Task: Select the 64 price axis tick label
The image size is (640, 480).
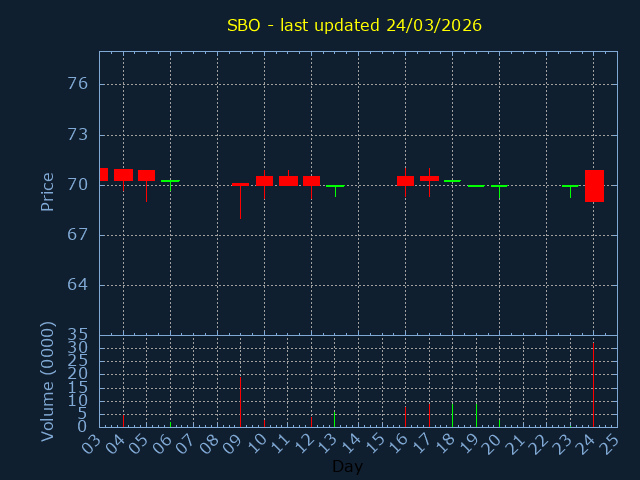Action: tap(77, 285)
